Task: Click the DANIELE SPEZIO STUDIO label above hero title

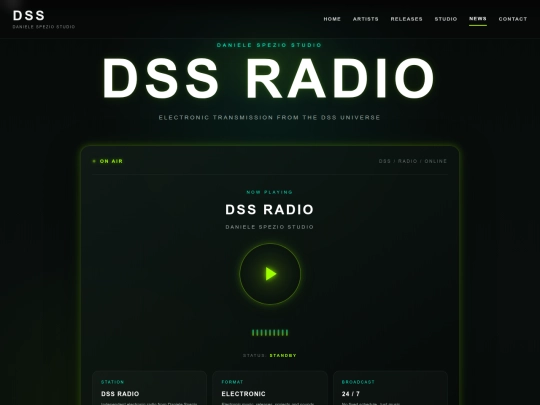Action: click(269, 45)
